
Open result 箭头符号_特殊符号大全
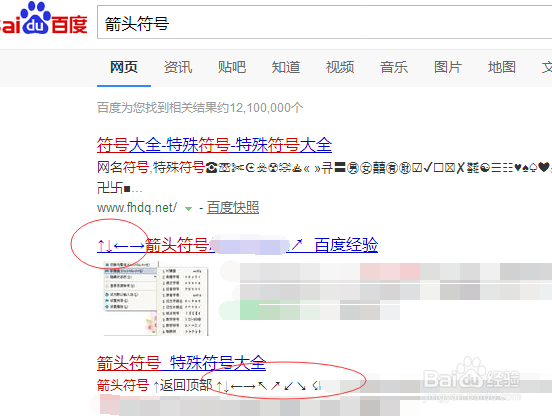pyautogui.click(x=181, y=363)
